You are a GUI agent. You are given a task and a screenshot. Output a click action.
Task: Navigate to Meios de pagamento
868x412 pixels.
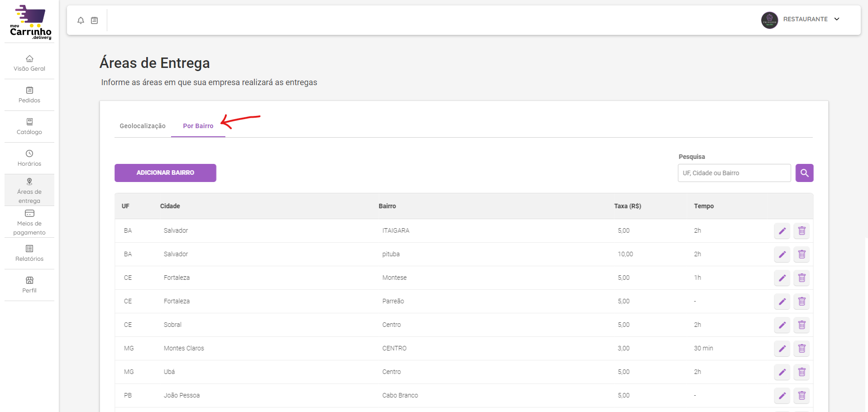coord(29,223)
